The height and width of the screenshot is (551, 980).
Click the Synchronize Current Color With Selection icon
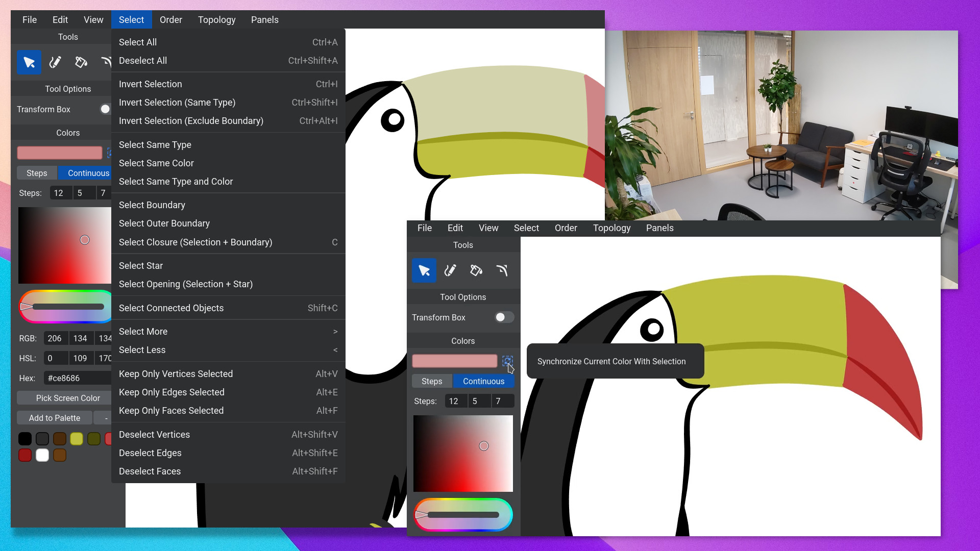click(x=507, y=361)
